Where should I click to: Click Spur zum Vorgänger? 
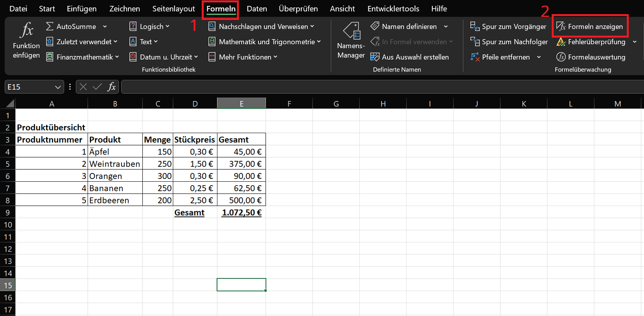tap(508, 26)
